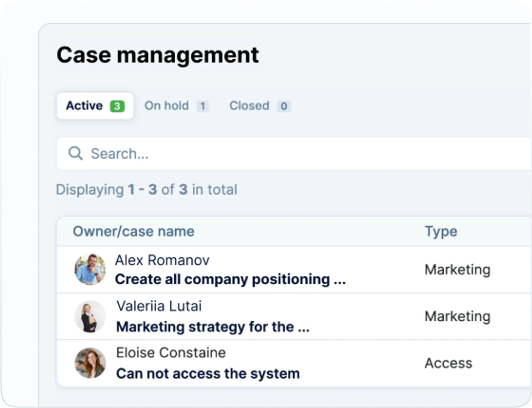Click the Access type cell
The width and height of the screenshot is (532, 408).
[x=448, y=363]
